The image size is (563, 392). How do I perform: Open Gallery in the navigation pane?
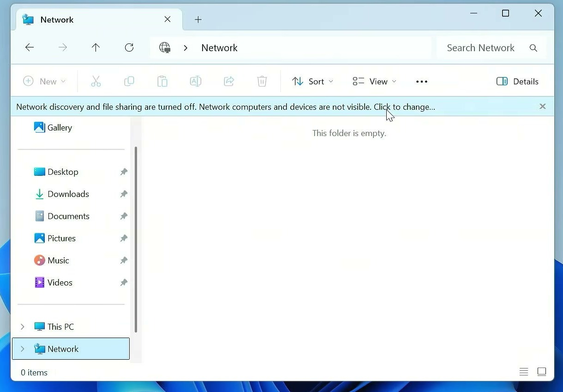[53, 127]
